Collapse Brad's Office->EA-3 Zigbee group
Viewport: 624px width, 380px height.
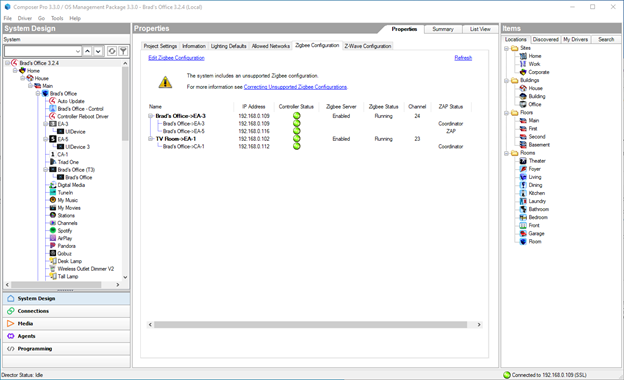pos(150,116)
